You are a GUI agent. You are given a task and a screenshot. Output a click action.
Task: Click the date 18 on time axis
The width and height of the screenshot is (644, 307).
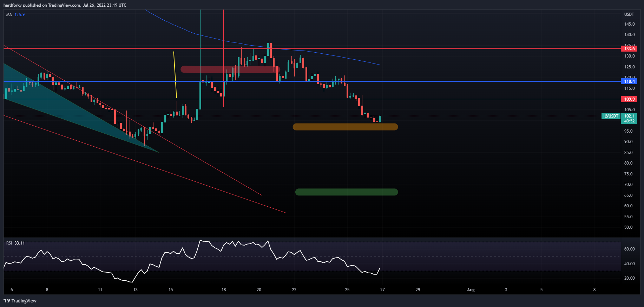click(224, 290)
